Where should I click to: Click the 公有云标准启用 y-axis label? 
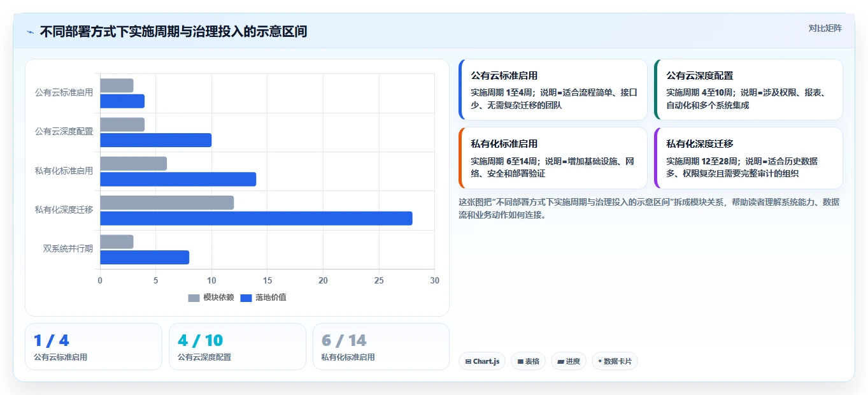[x=64, y=92]
